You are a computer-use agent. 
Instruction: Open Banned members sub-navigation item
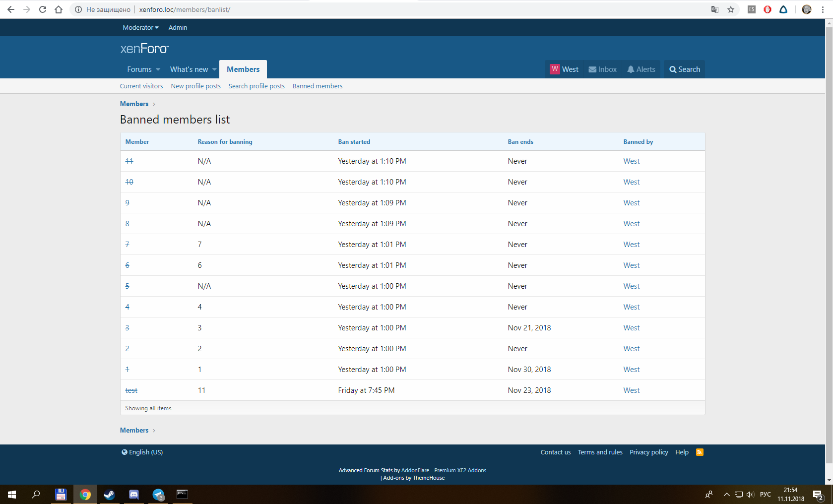318,86
